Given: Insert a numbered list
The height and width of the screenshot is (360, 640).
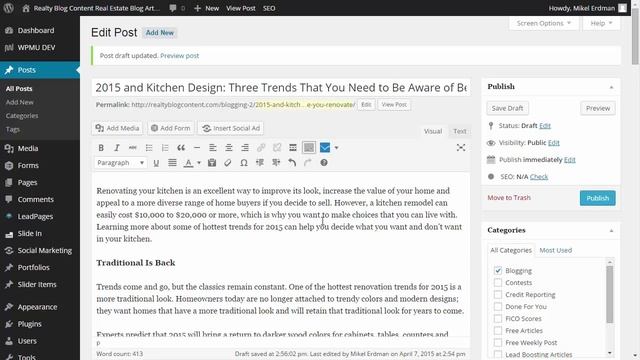Looking at the screenshot, I should (165, 148).
